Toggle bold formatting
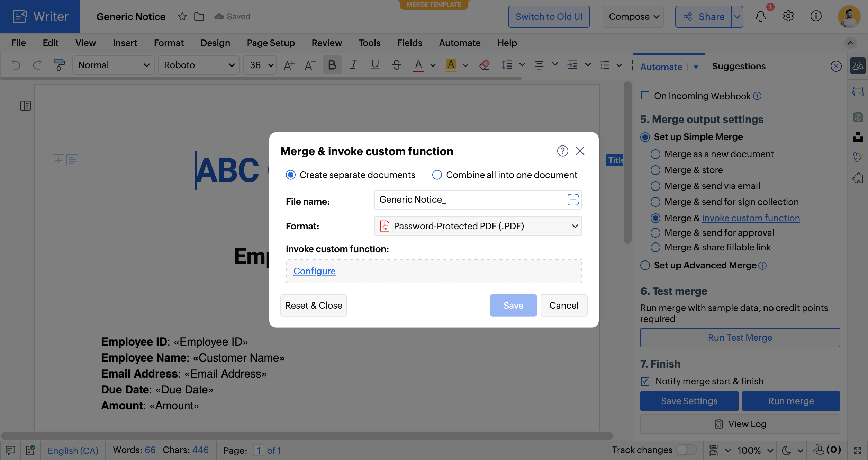 click(x=332, y=65)
